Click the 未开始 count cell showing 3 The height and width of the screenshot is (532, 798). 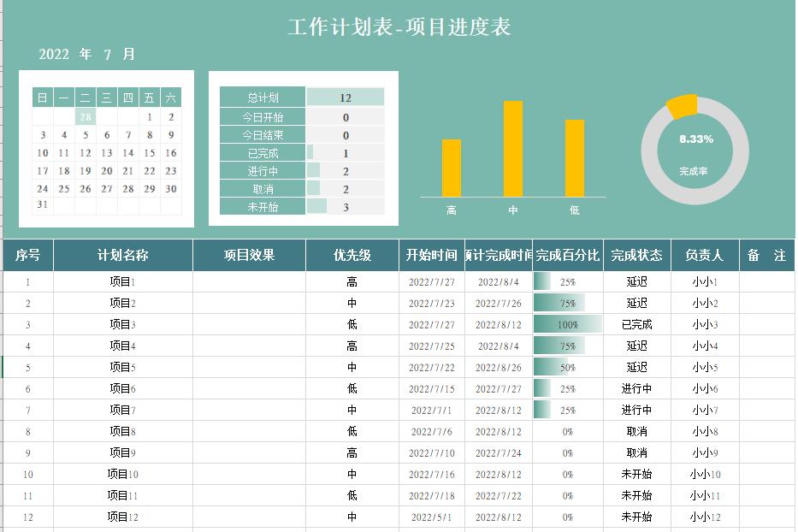point(347,206)
